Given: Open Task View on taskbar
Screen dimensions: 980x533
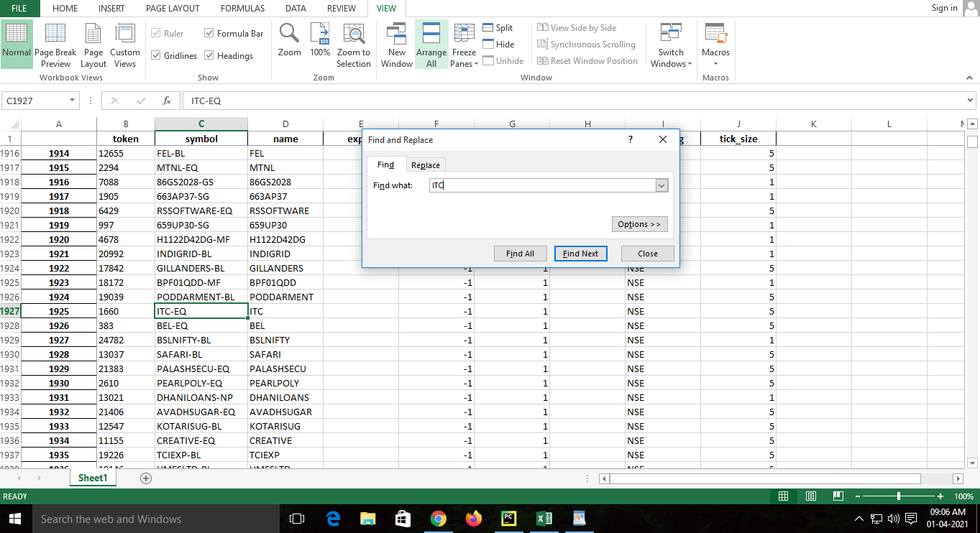Looking at the screenshot, I should coord(297,519).
